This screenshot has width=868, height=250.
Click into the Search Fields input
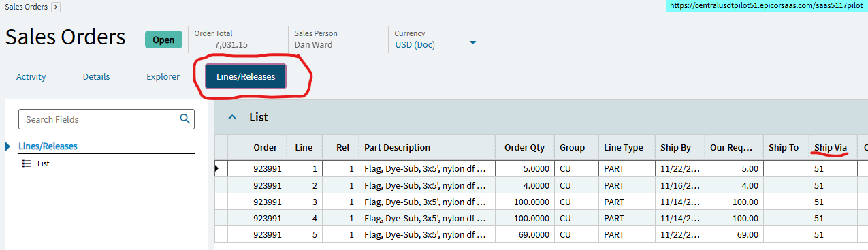pos(101,119)
